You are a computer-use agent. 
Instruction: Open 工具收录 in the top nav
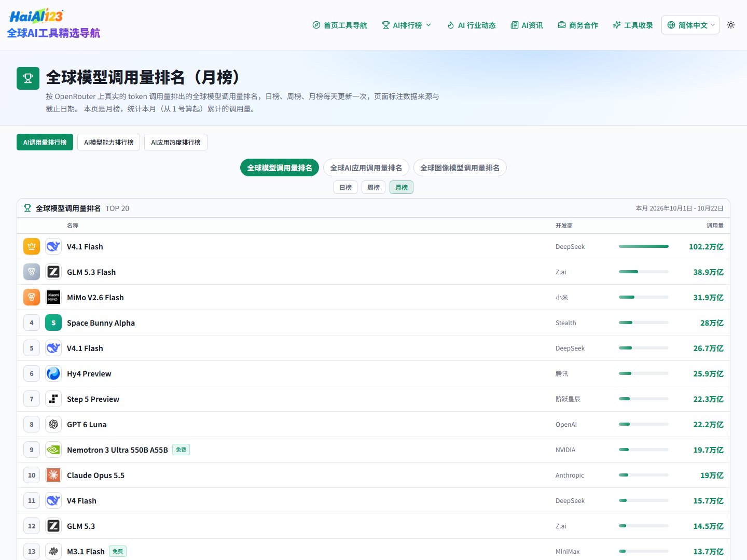click(x=633, y=25)
